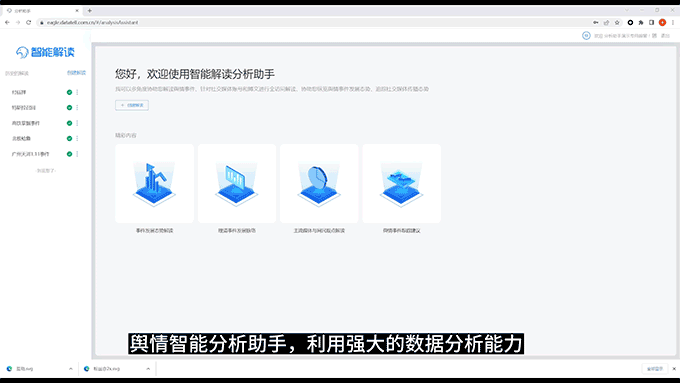Select the rising bar chart card
This screenshot has height=383, width=680.
point(154,183)
